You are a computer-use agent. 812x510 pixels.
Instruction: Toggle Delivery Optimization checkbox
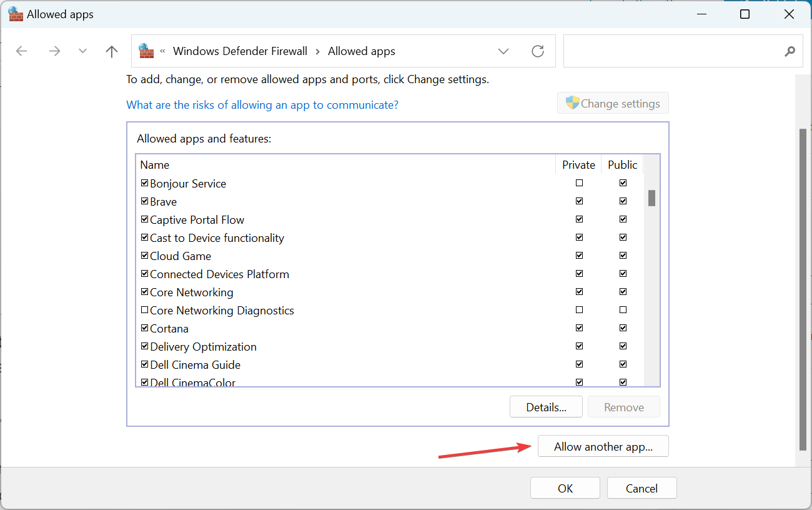click(x=145, y=346)
